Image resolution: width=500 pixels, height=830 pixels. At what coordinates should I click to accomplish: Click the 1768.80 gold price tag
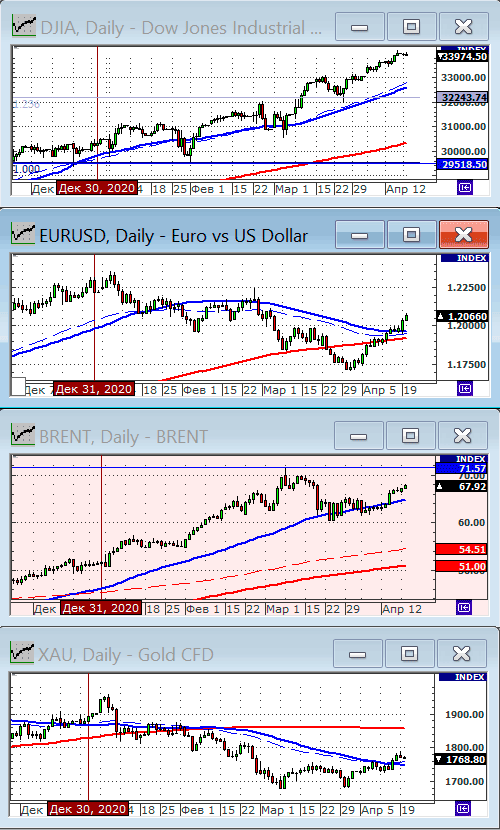(460, 760)
